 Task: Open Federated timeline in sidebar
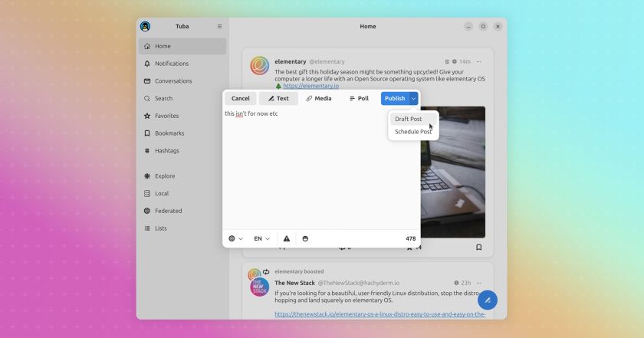(182, 211)
